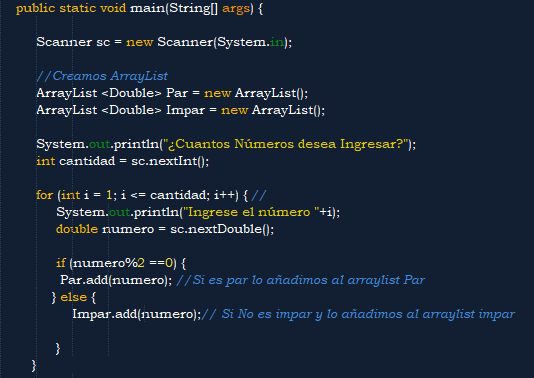Click the 'Ingrese el número' string literal
Image resolution: width=534 pixels, height=378 pixels.
click(251, 212)
